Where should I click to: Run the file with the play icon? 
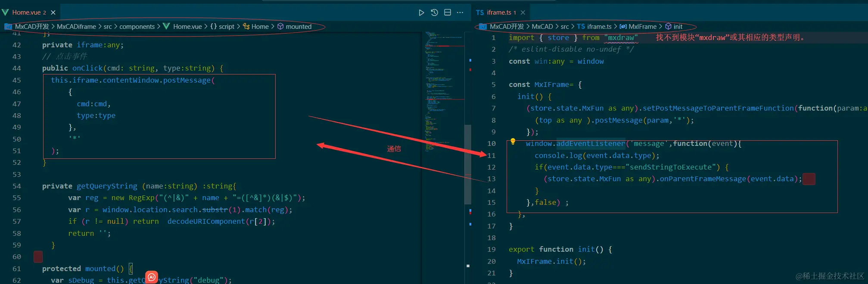coord(421,12)
